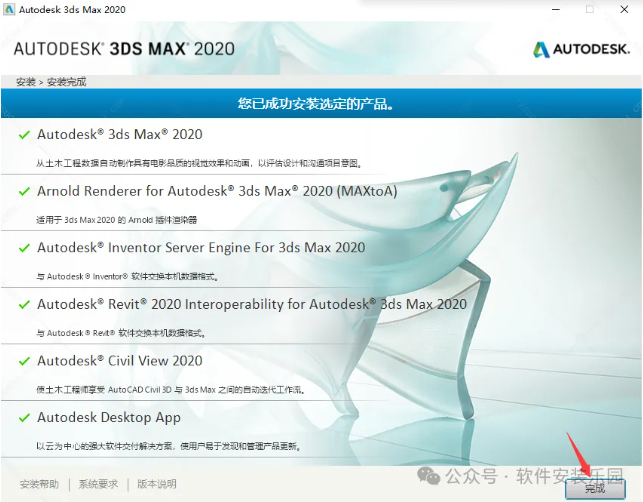Select the Arnold Renderer for 3ds Max product title
This screenshot has height=502, width=643.
217,191
